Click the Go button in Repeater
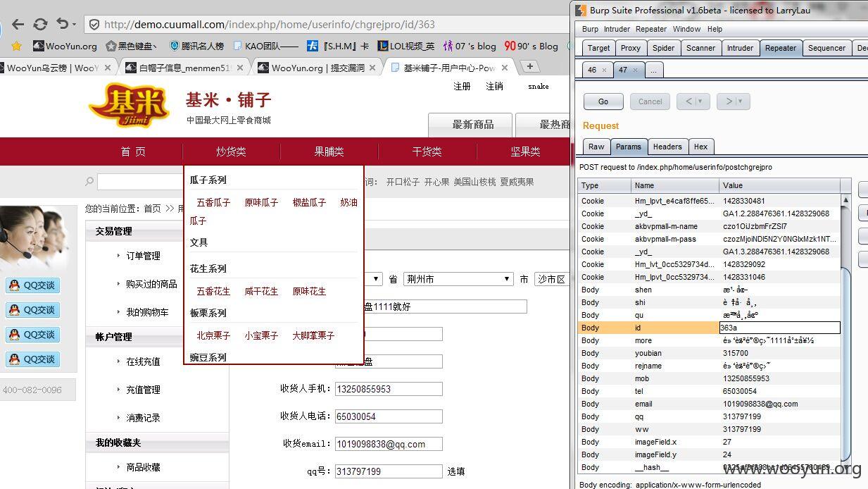Image resolution: width=868 pixels, height=489 pixels. [603, 101]
